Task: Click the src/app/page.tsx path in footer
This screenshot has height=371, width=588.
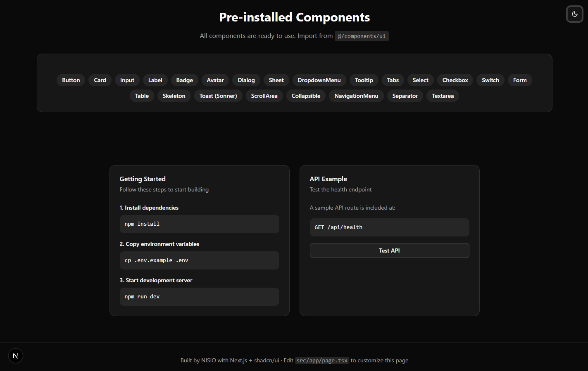Action: click(x=322, y=360)
